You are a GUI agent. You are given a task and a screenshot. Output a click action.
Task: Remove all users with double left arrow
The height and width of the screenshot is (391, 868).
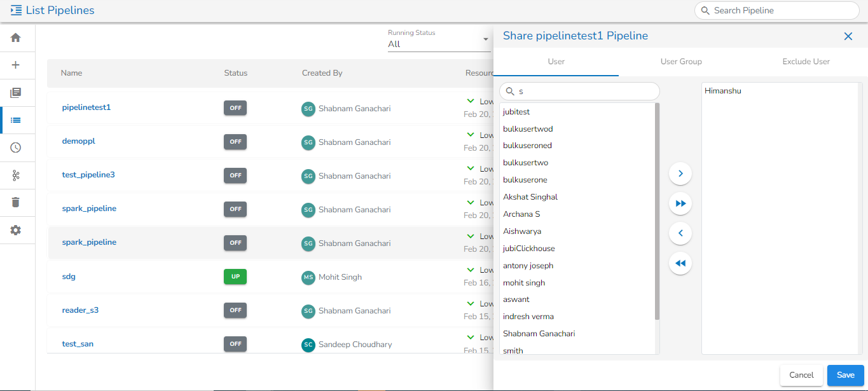click(680, 263)
